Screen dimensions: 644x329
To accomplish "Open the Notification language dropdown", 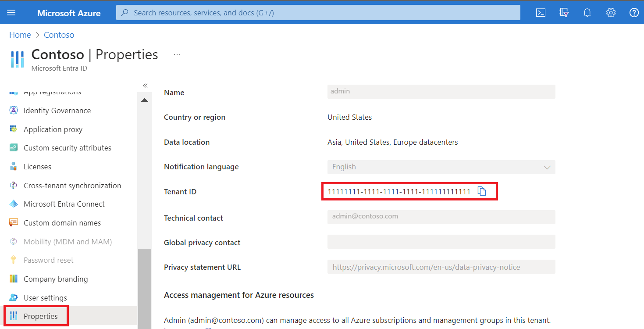I will 441,167.
